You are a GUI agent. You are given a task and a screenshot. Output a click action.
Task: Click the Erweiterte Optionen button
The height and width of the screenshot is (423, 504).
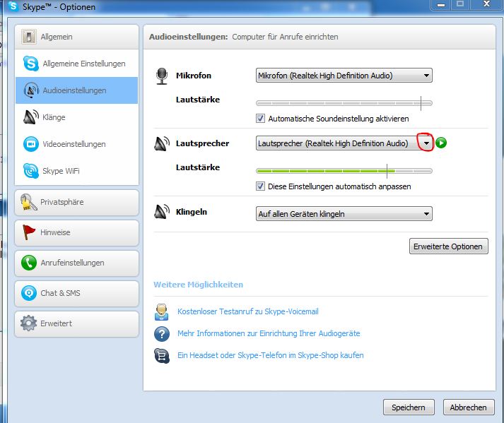[448, 246]
